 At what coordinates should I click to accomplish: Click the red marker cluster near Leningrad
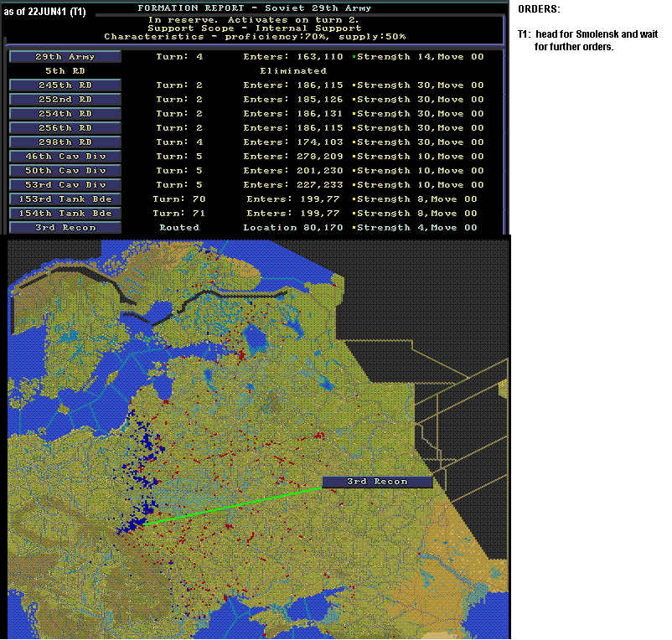(240, 354)
